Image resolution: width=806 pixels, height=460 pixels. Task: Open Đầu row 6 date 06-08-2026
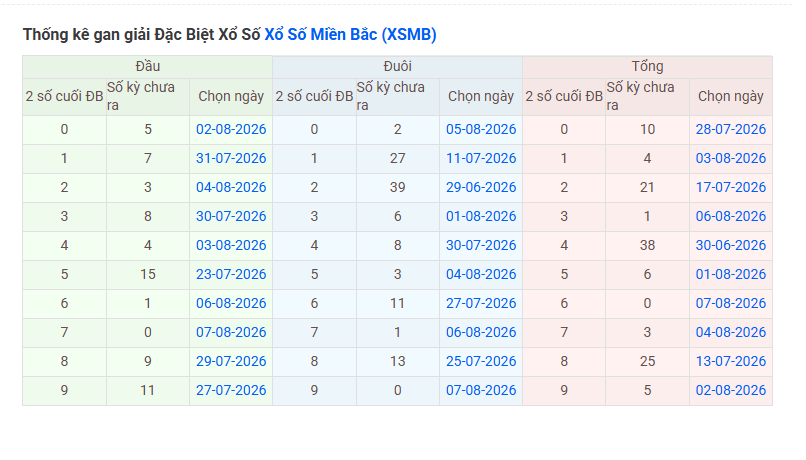click(x=231, y=303)
